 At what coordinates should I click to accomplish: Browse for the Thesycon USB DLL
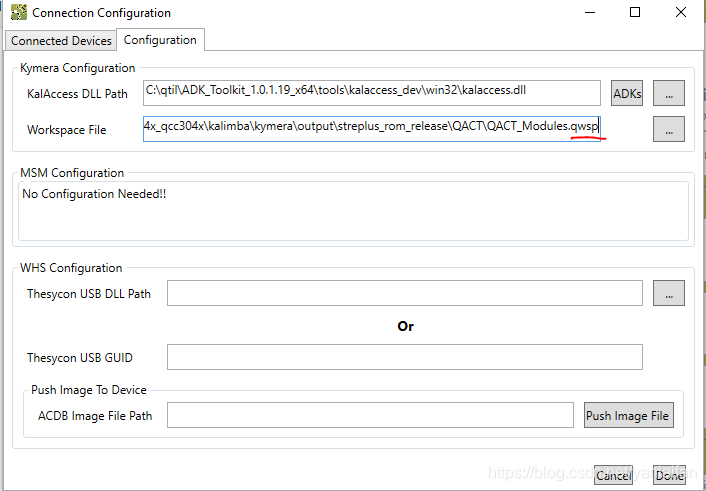(x=669, y=293)
